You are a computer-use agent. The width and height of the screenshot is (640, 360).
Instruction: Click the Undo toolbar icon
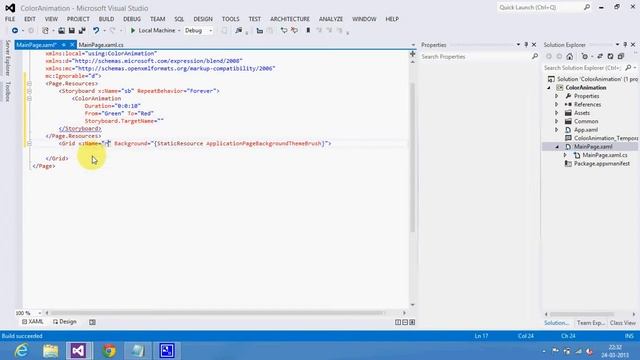(x=96, y=31)
